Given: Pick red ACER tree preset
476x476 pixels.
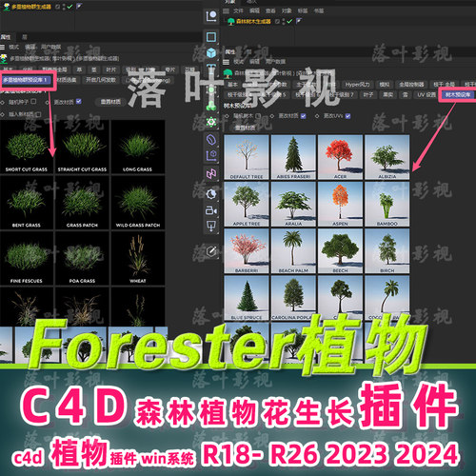Looking at the screenshot, I should pyautogui.click(x=340, y=157).
